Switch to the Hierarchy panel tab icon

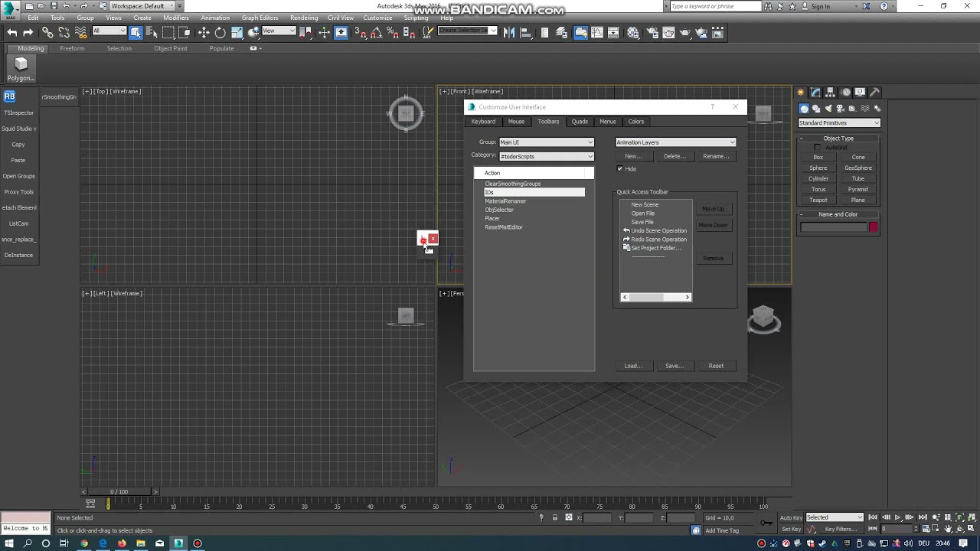(831, 92)
